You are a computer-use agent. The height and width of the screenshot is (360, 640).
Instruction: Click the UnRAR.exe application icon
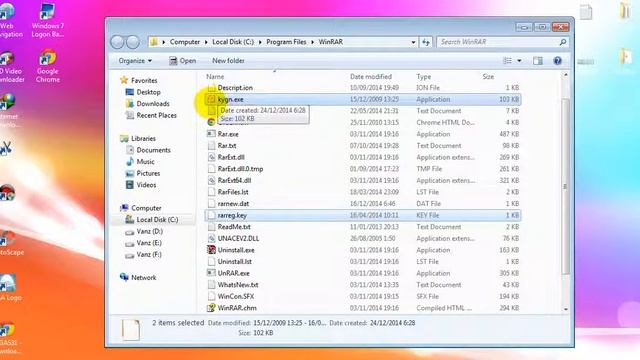(211, 273)
